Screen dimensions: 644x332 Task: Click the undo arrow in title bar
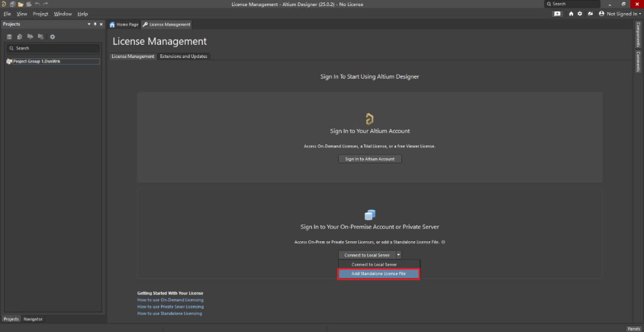37,4
